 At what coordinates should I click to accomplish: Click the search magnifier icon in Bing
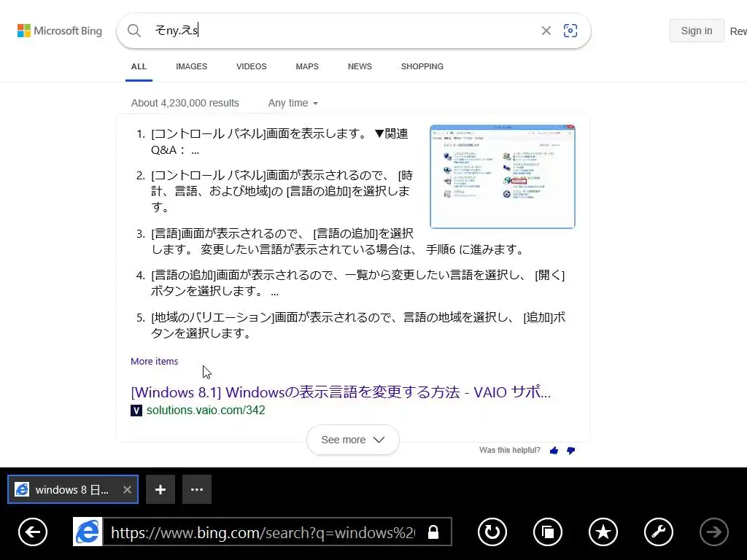[134, 31]
